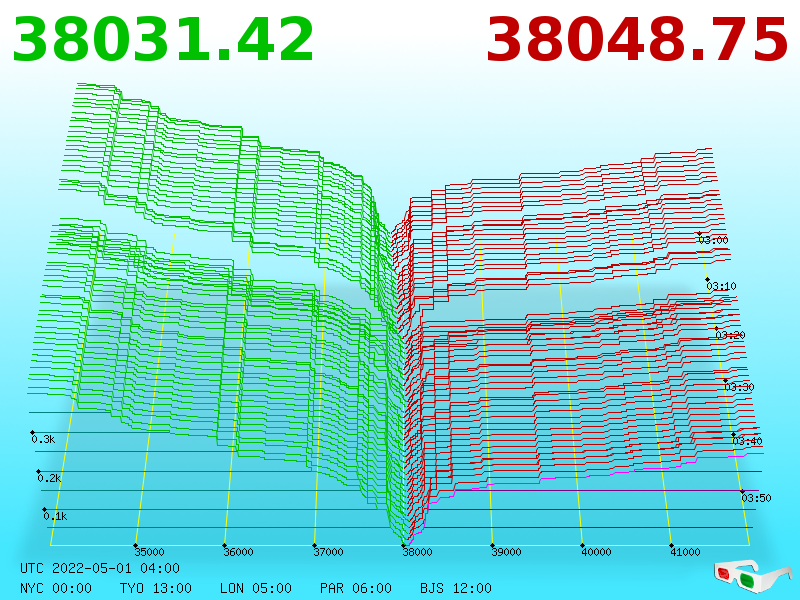Select the 36000 price axis label

(239, 552)
